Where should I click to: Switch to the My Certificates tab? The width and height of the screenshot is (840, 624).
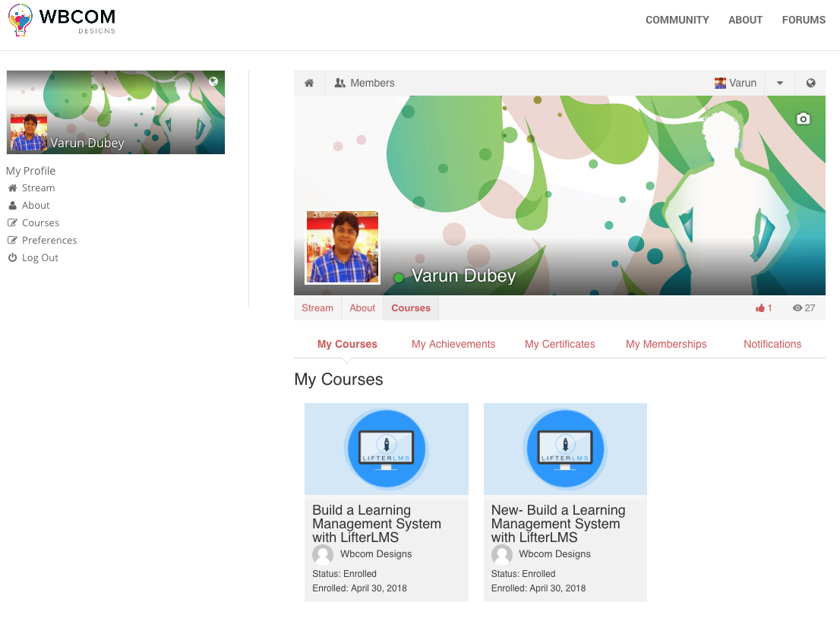[x=560, y=344]
